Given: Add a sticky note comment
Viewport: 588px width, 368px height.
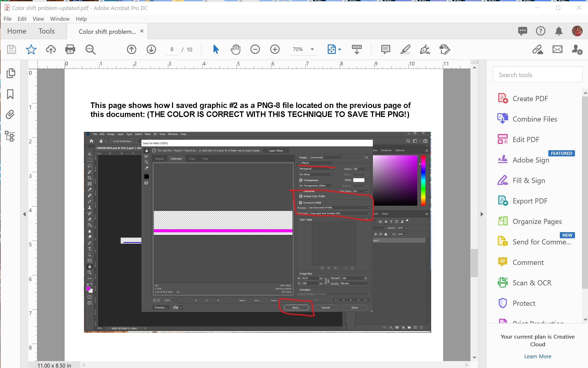Looking at the screenshot, I should coord(385,49).
